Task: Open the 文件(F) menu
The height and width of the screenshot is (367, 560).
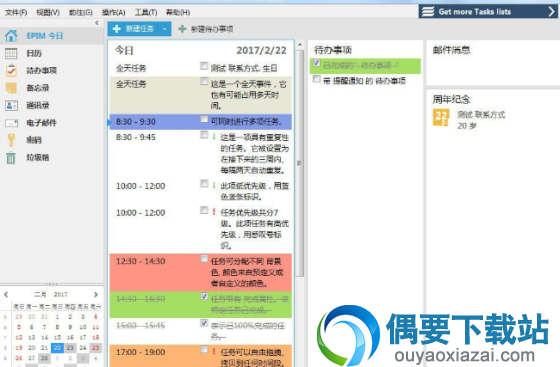Action: point(16,12)
